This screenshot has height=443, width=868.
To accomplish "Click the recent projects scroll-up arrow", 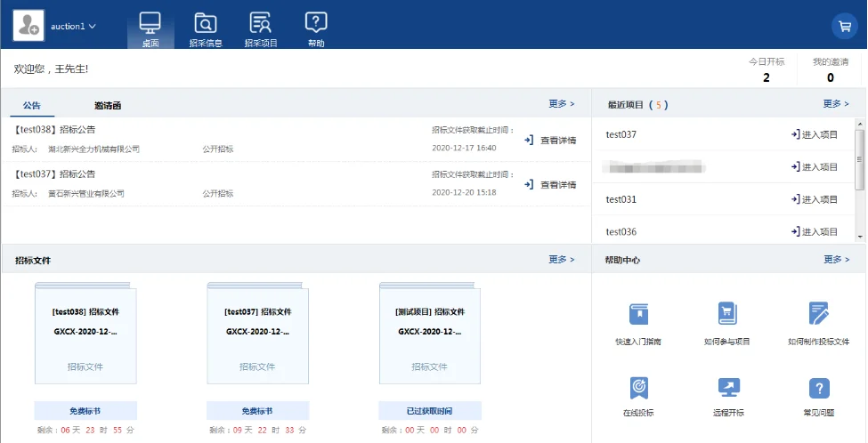I will (860, 123).
